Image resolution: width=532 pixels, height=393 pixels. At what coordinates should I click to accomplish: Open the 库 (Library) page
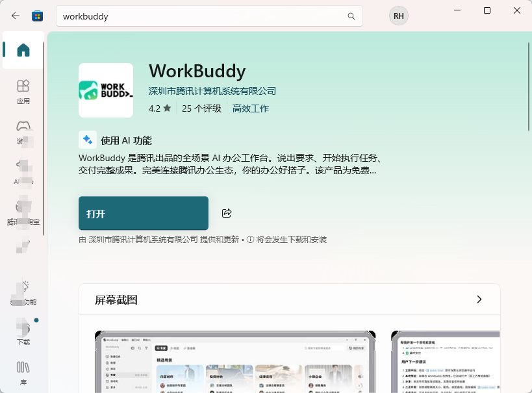pyautogui.click(x=23, y=373)
